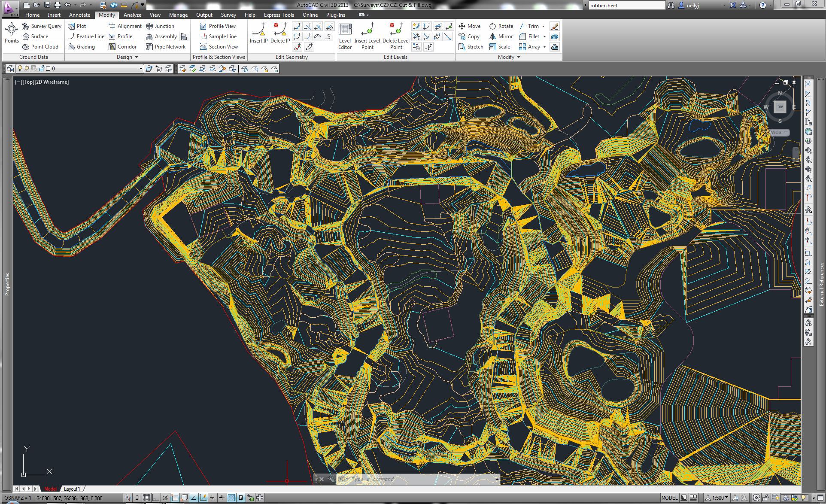The image size is (826, 504).
Task: Toggle Object Snap in the status bar
Action: tap(175, 498)
